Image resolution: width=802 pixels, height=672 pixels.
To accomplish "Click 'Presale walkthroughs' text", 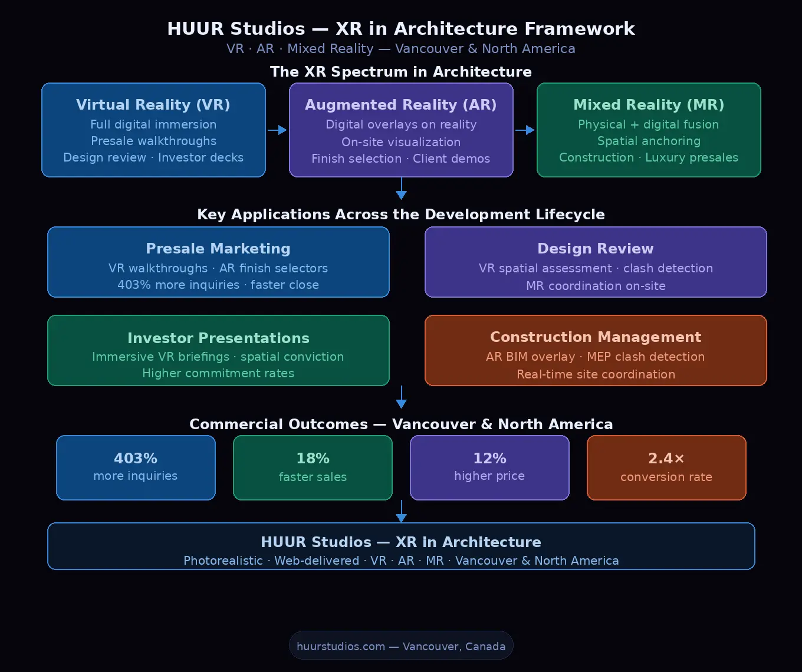I will (x=153, y=141).
